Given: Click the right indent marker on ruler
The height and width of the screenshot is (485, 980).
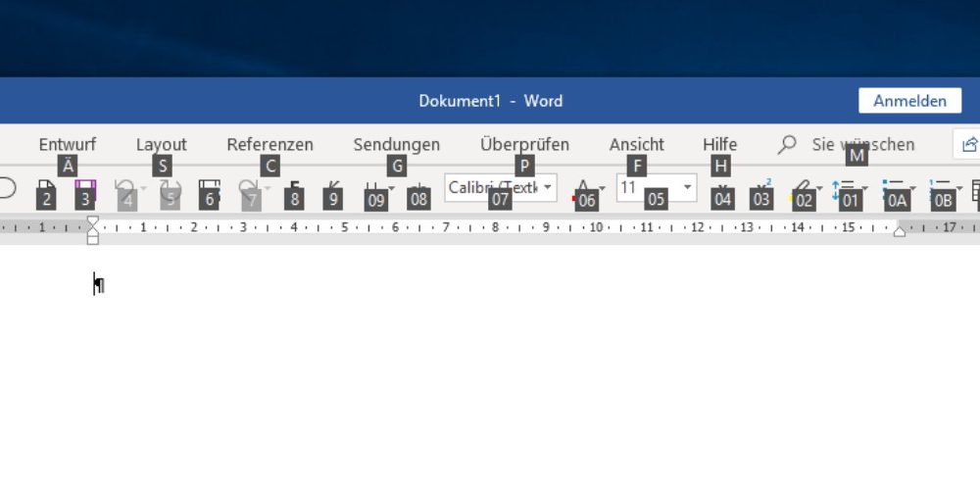Looking at the screenshot, I should (900, 231).
